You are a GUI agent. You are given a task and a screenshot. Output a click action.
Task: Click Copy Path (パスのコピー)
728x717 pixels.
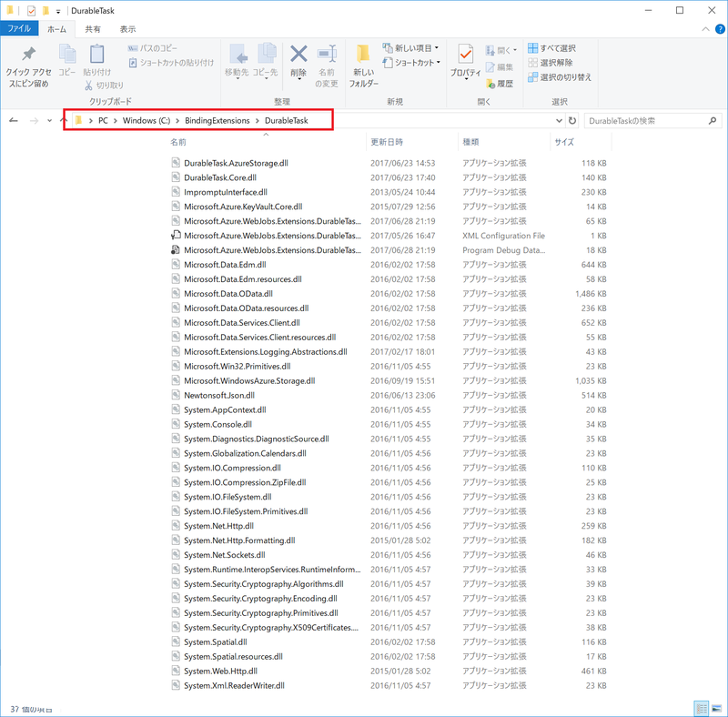coord(152,48)
